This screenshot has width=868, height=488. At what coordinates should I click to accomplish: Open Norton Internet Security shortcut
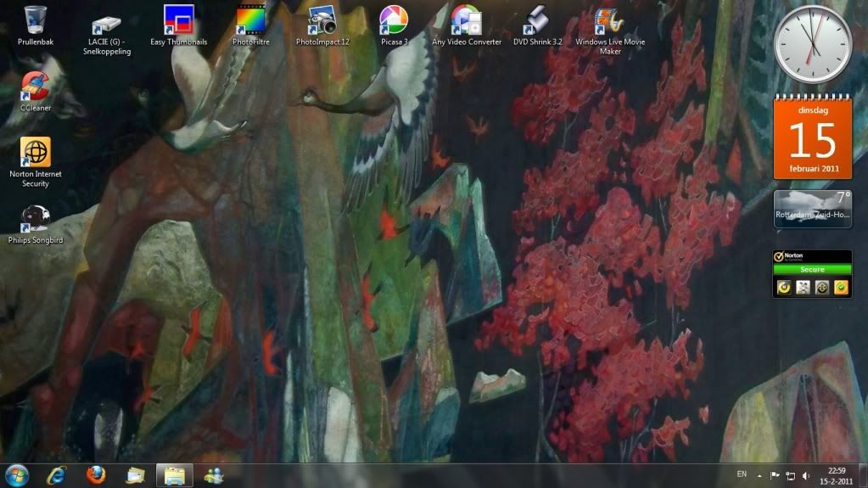pyautogui.click(x=36, y=163)
